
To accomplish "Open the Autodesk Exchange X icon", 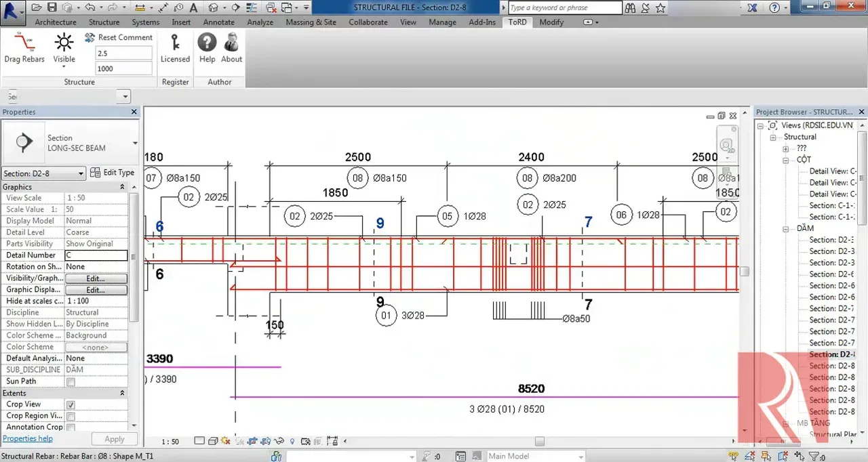I will tap(753, 8).
